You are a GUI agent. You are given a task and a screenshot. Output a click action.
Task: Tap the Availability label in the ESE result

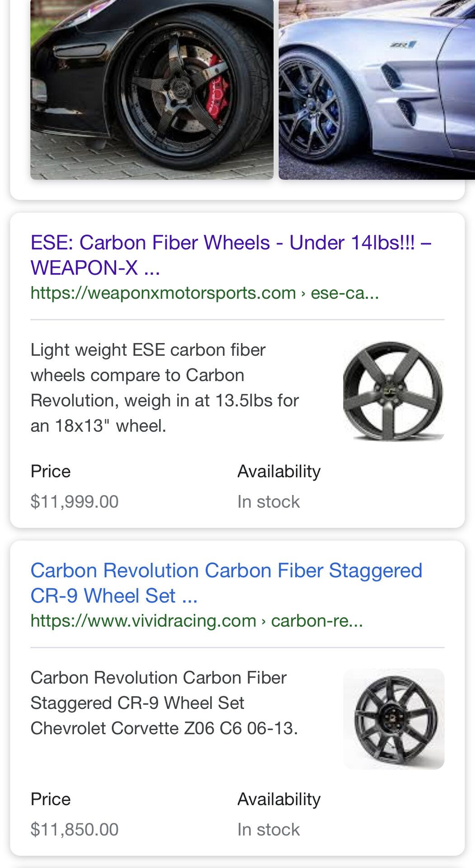279,471
